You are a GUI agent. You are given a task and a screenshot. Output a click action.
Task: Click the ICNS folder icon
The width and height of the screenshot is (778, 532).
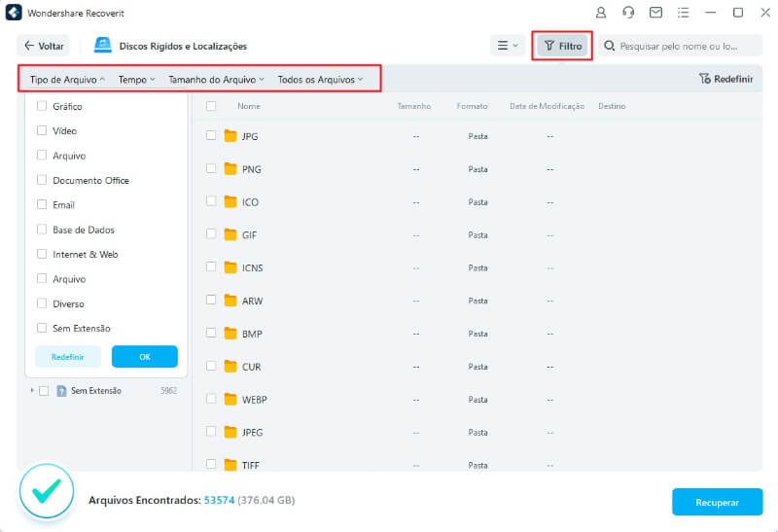point(230,267)
